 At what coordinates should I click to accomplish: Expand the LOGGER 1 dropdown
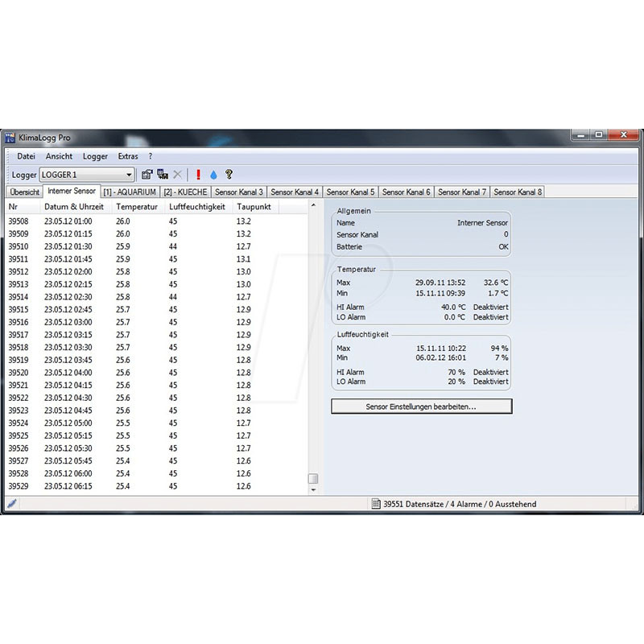(x=129, y=175)
